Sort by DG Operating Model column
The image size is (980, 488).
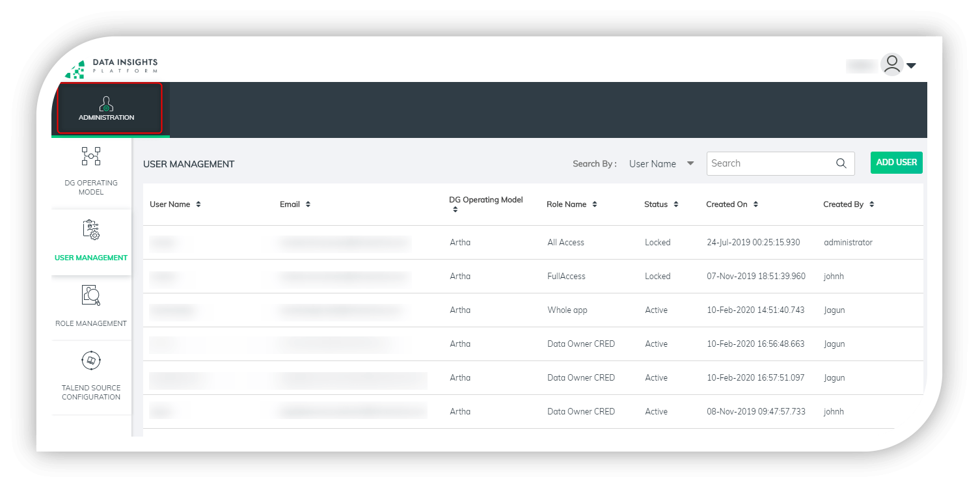point(455,210)
